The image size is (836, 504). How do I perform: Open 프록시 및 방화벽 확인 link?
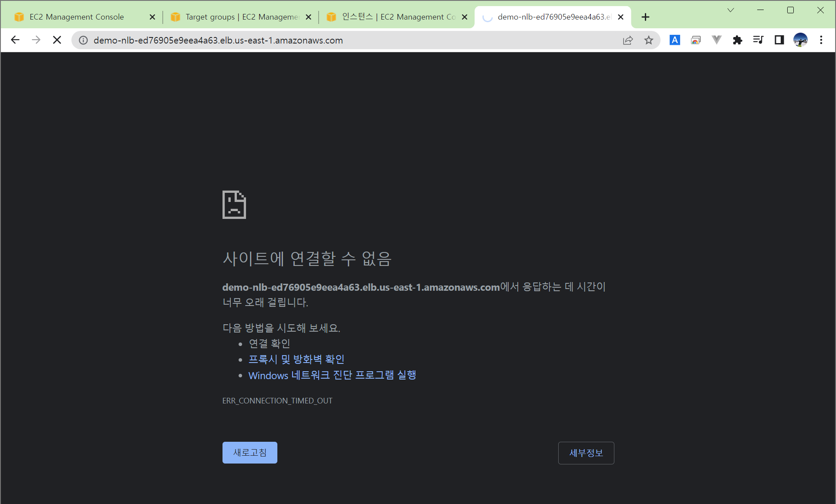(x=296, y=360)
